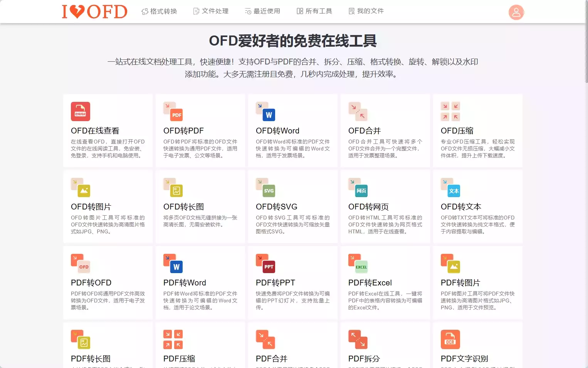Open the OFD转网页 title link
Screen dimensions: 588x368
click(368, 207)
